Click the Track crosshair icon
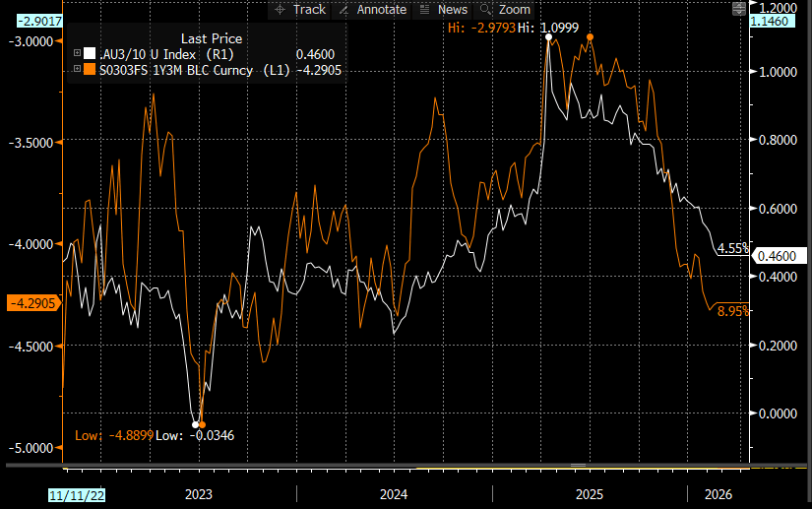 [x=280, y=9]
